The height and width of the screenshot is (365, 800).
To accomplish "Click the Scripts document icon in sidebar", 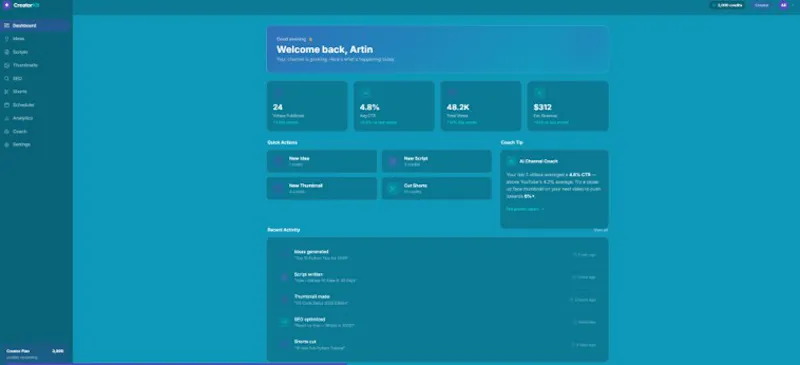I will (7, 52).
